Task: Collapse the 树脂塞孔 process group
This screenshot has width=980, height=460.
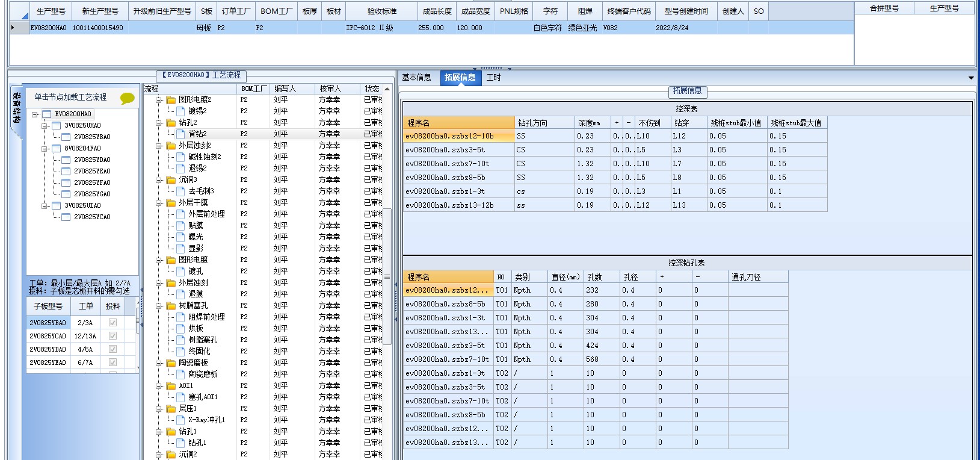Action: click(160, 306)
